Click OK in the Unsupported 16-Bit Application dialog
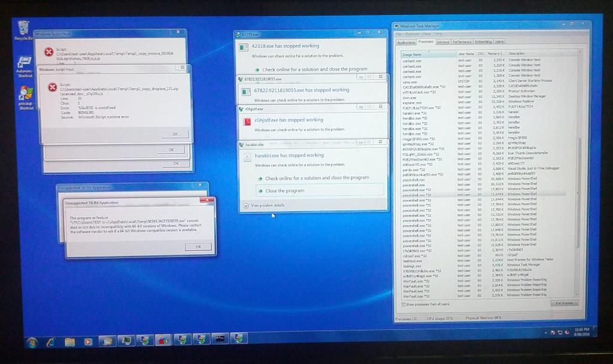Image resolution: width=613 pixels, height=364 pixels. (198, 247)
